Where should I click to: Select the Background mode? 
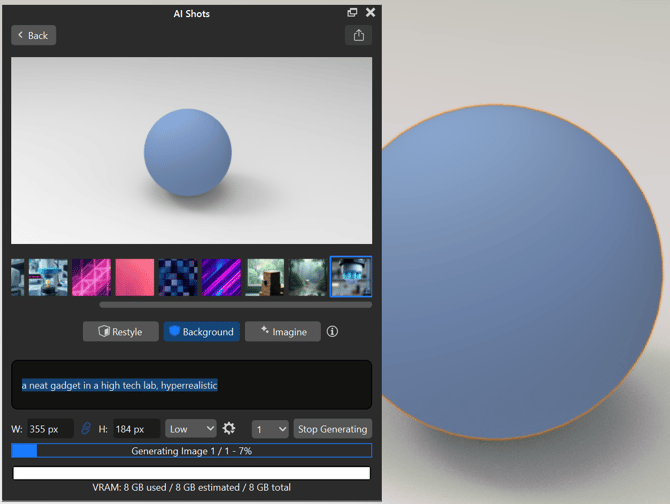(201, 331)
